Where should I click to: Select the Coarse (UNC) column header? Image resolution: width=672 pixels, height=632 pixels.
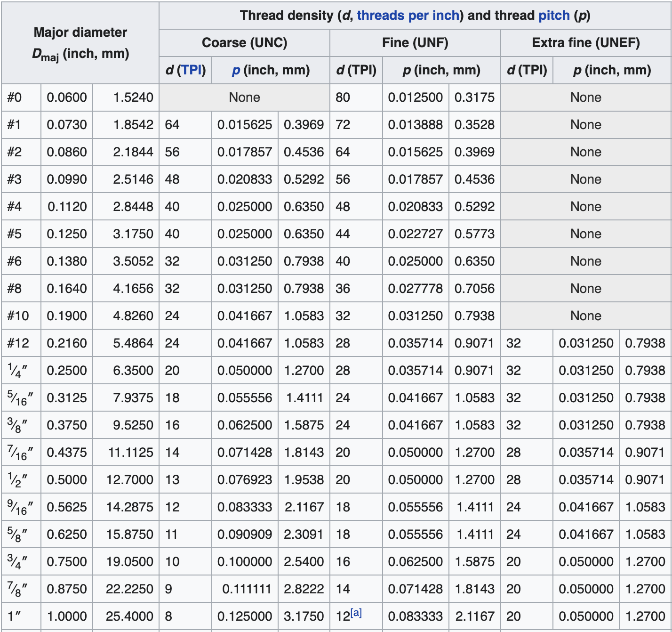tap(245, 43)
